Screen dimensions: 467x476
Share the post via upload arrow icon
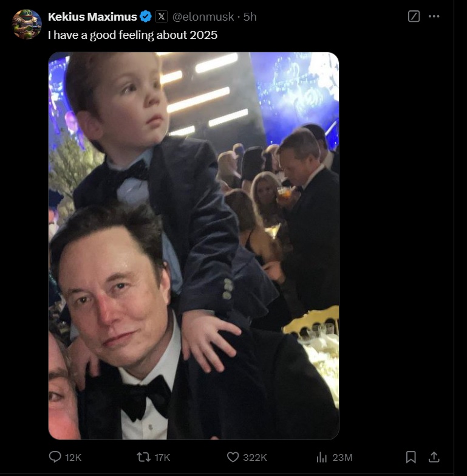point(434,457)
